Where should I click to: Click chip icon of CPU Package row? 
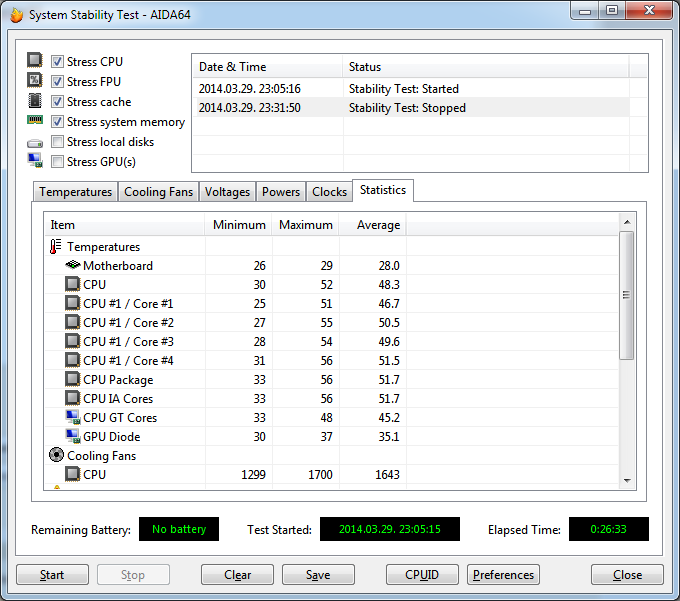coord(72,379)
